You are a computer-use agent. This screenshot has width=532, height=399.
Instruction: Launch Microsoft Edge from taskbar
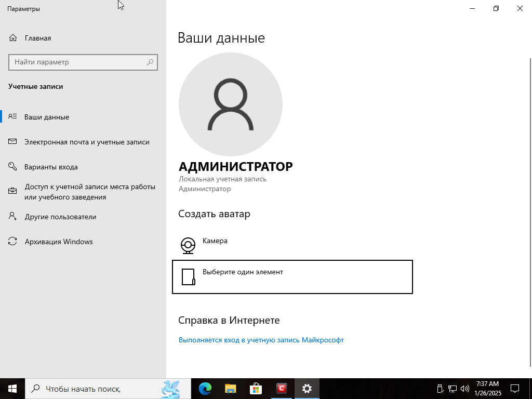coord(205,389)
